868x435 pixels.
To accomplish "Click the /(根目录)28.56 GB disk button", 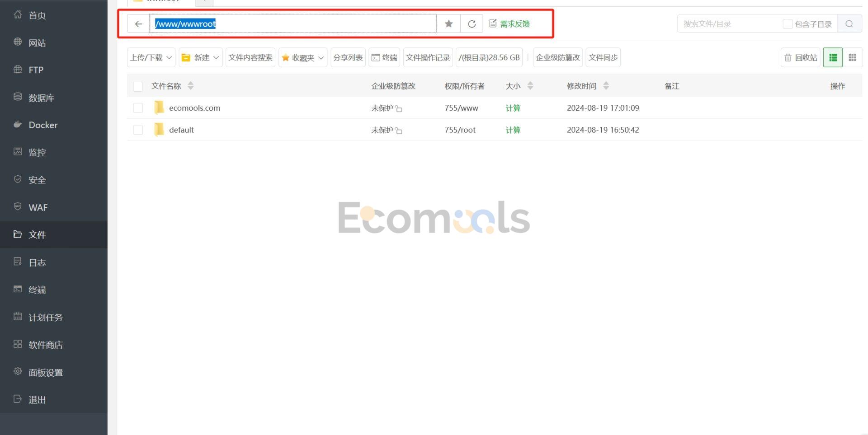I will 489,57.
